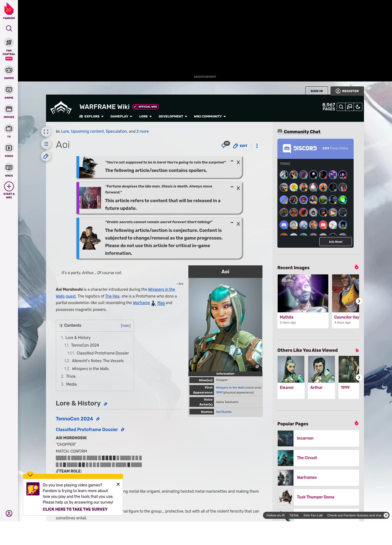Screen dimensions: 392x545
Task: Expand the Lore menu
Action: pos(145,116)
